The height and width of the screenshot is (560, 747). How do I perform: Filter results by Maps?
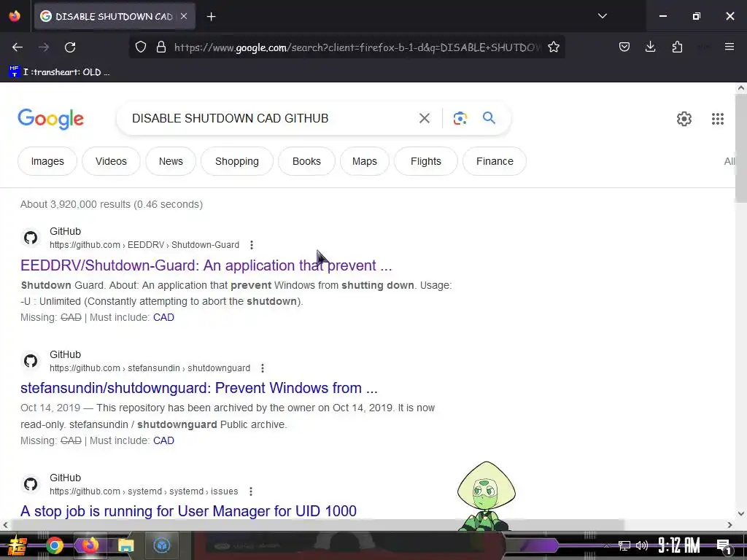365,161
